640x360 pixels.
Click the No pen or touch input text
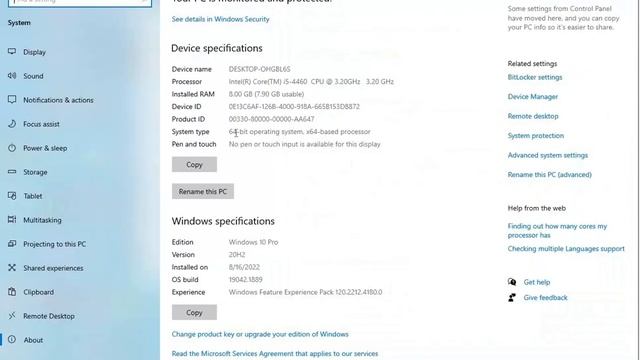point(304,144)
